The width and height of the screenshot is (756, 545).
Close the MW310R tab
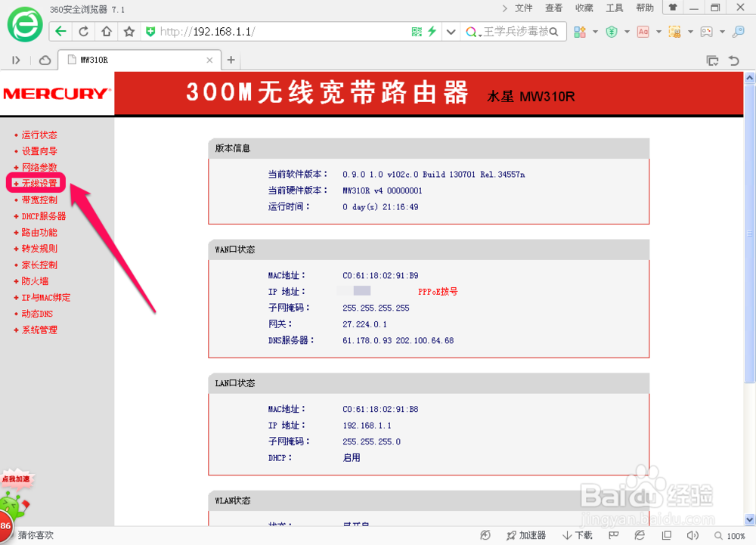click(x=209, y=60)
